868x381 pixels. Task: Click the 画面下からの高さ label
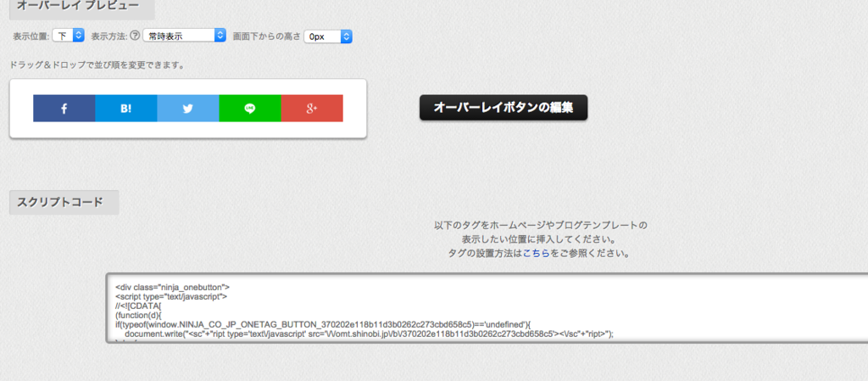coord(267,36)
